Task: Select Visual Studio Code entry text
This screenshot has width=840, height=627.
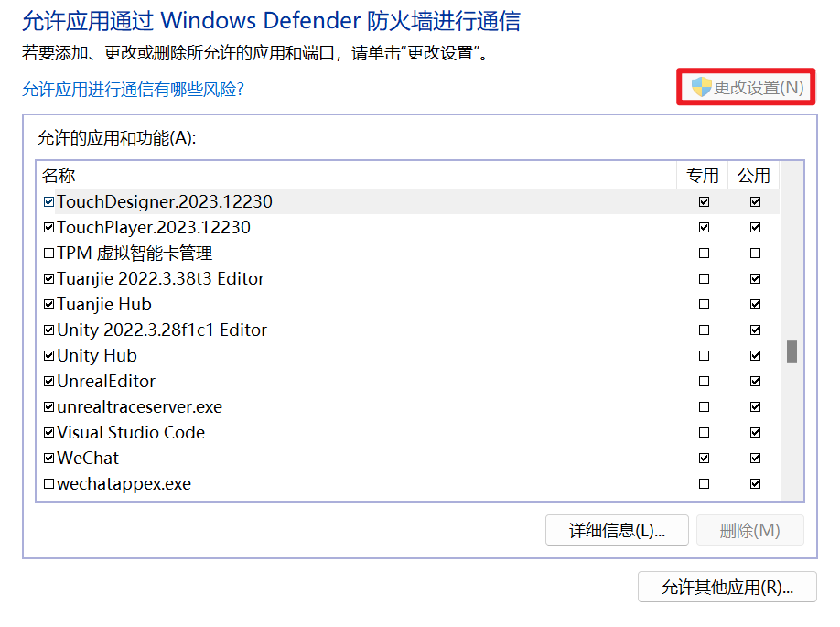Action: 131,432
